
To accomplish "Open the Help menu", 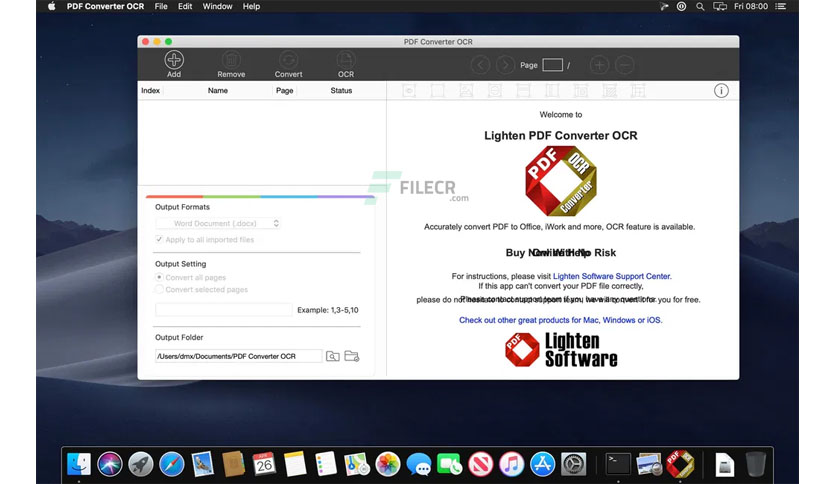I will tap(251, 6).
